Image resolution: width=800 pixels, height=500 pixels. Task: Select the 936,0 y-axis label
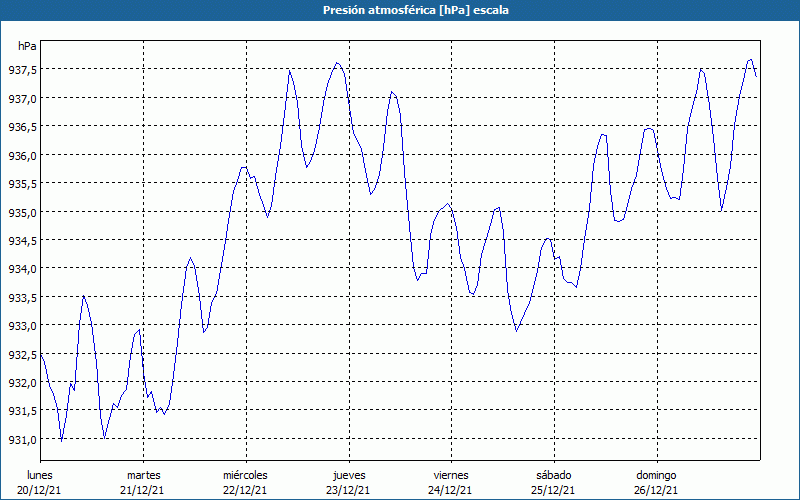click(23, 156)
